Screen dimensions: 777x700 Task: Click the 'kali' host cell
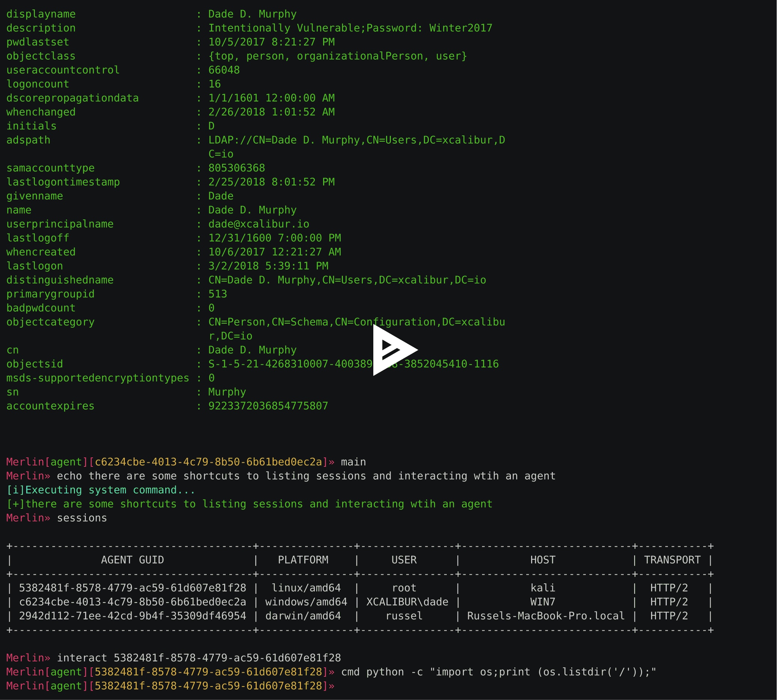tap(543, 588)
